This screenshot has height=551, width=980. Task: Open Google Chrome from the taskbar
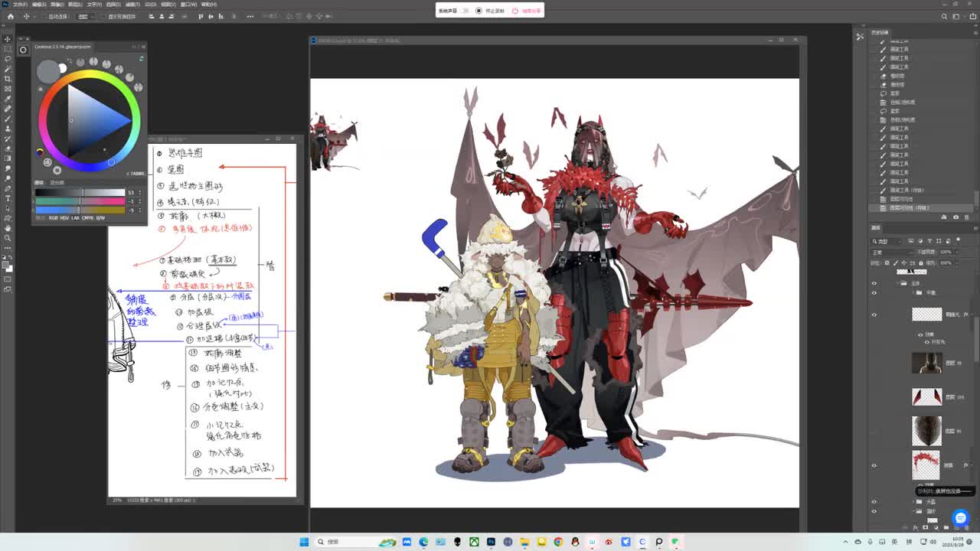click(x=558, y=542)
